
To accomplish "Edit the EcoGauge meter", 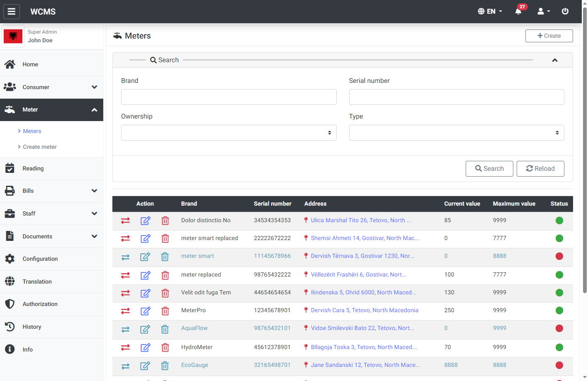I will point(145,366).
